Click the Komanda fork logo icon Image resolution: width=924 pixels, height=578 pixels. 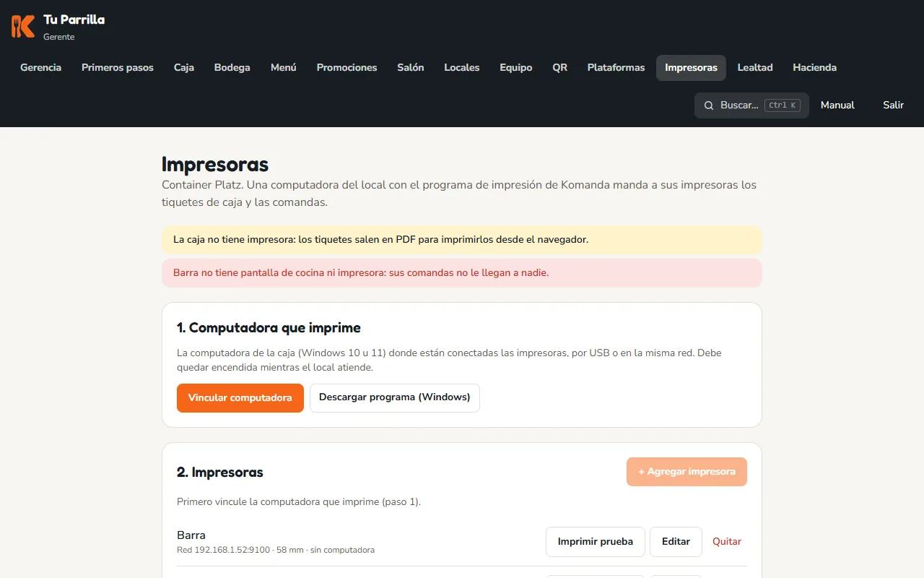tap(23, 27)
